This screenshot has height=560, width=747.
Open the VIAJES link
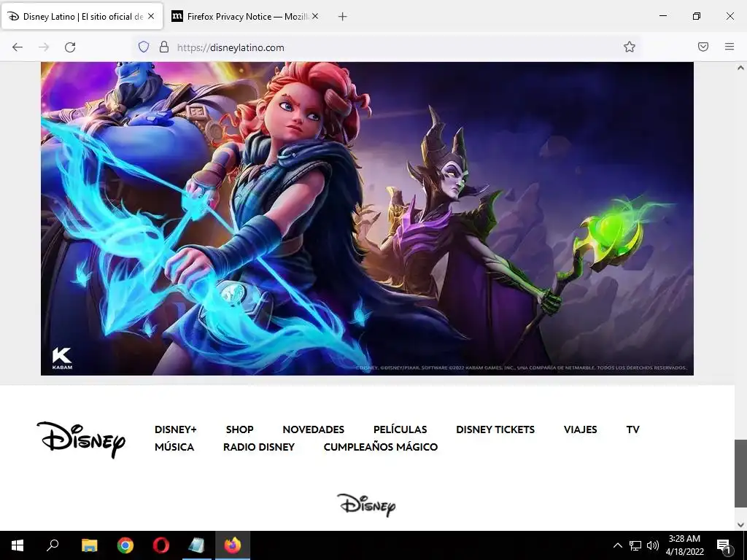coord(580,429)
